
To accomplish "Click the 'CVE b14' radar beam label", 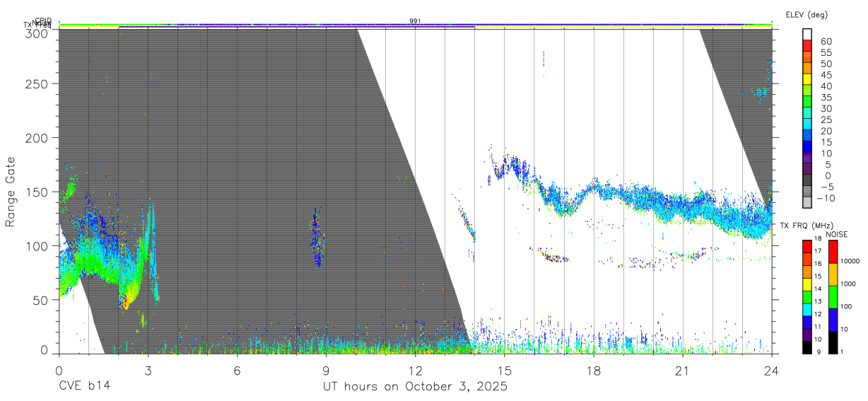I will coord(84,387).
